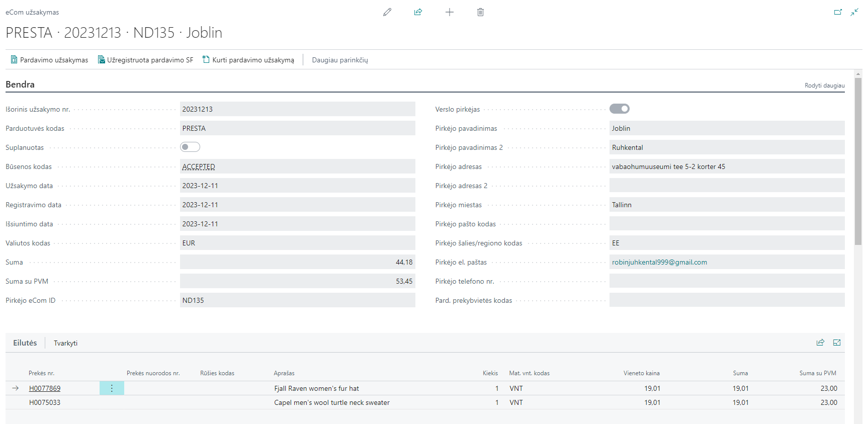This screenshot has width=868, height=424.
Task: Click the pencil edit icon
Action: (x=387, y=12)
